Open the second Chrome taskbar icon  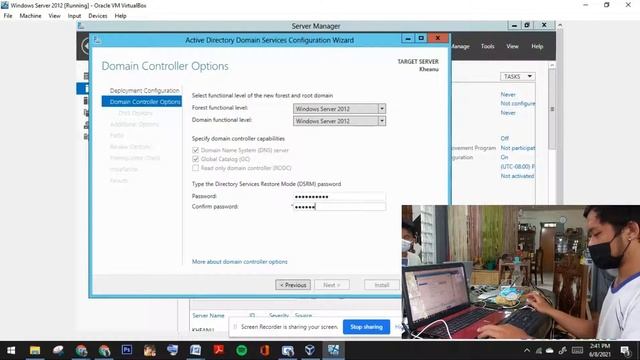coord(104,350)
